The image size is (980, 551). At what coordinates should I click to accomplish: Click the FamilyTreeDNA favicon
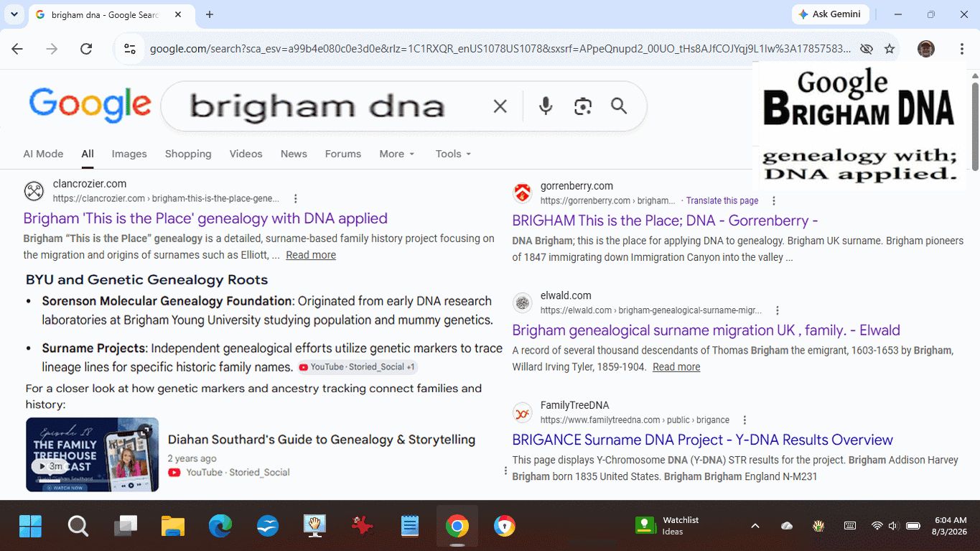pyautogui.click(x=522, y=412)
